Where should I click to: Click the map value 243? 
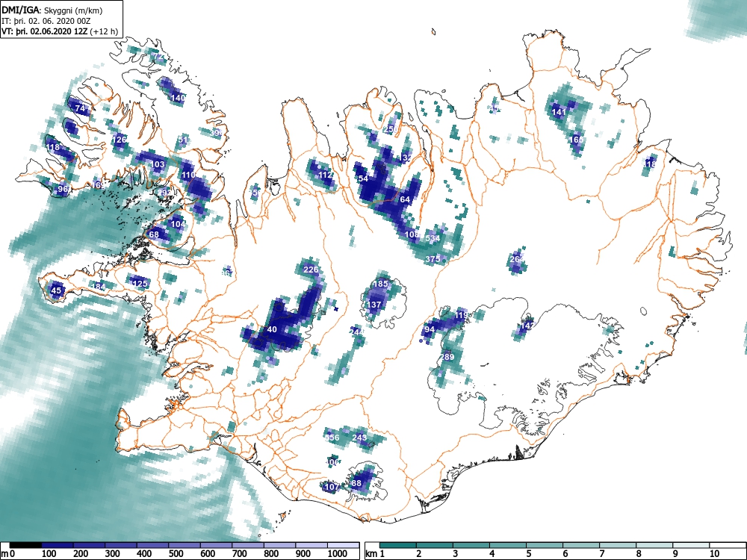point(360,438)
